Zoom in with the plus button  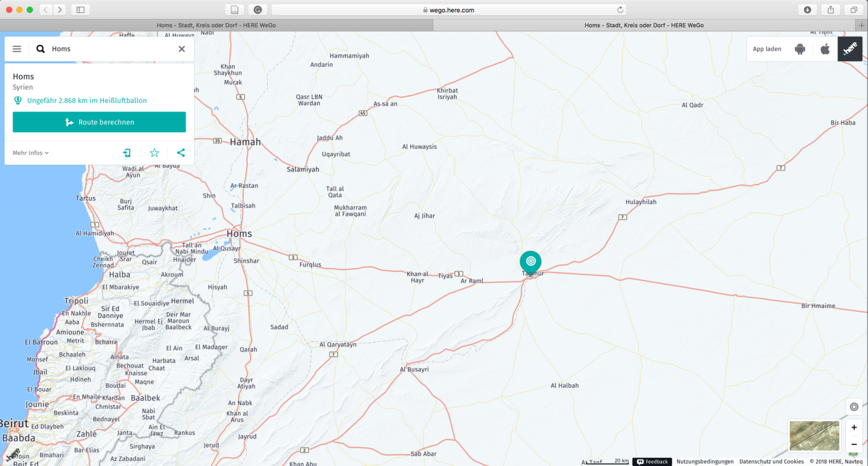coord(854,428)
